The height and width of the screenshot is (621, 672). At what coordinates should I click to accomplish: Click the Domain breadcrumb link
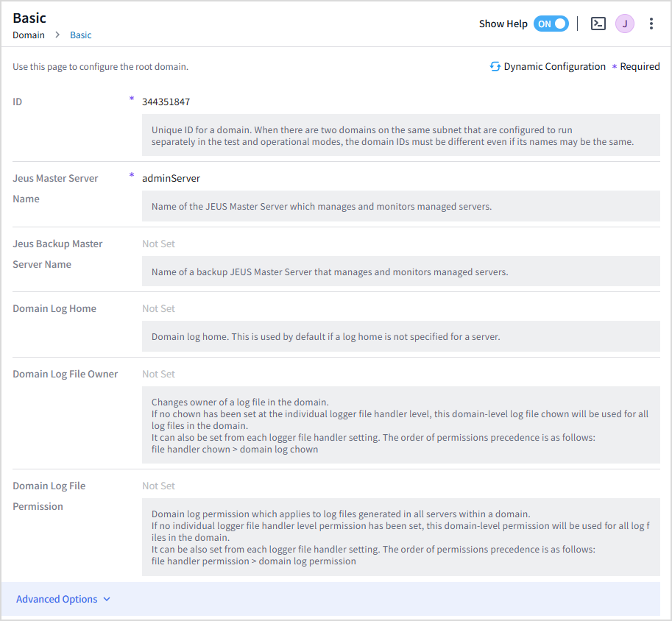click(x=28, y=35)
